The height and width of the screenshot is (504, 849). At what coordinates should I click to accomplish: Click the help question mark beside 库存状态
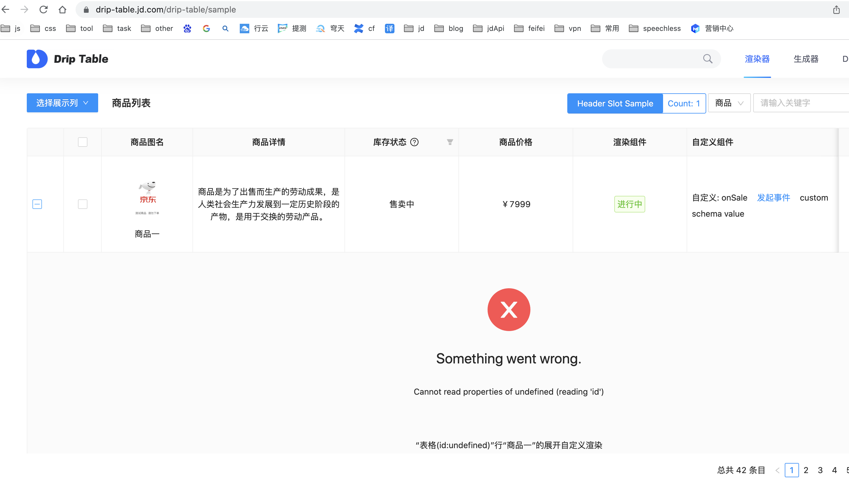[x=415, y=142]
